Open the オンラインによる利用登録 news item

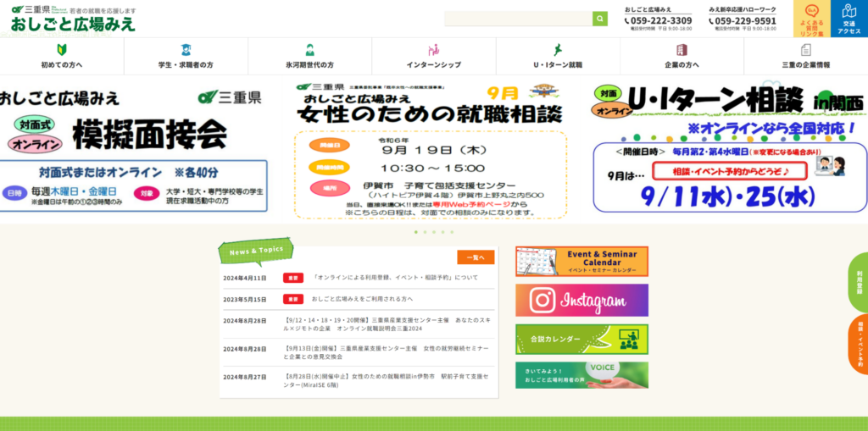(x=395, y=278)
